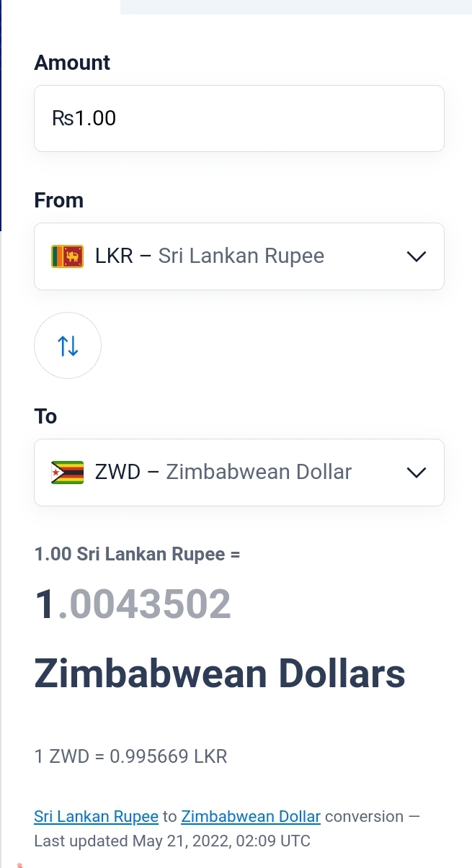The image size is (472, 868).
Task: Click the ZWD currency code text
Action: tap(117, 473)
